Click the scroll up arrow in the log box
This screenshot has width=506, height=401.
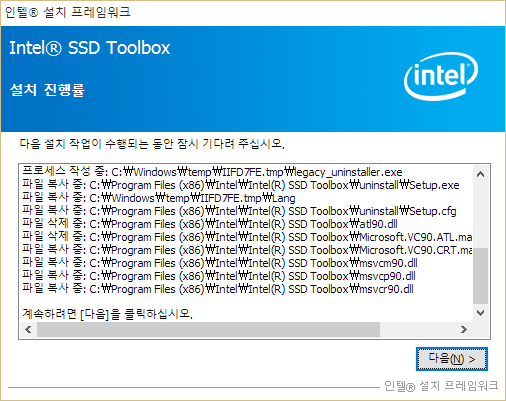[480, 174]
